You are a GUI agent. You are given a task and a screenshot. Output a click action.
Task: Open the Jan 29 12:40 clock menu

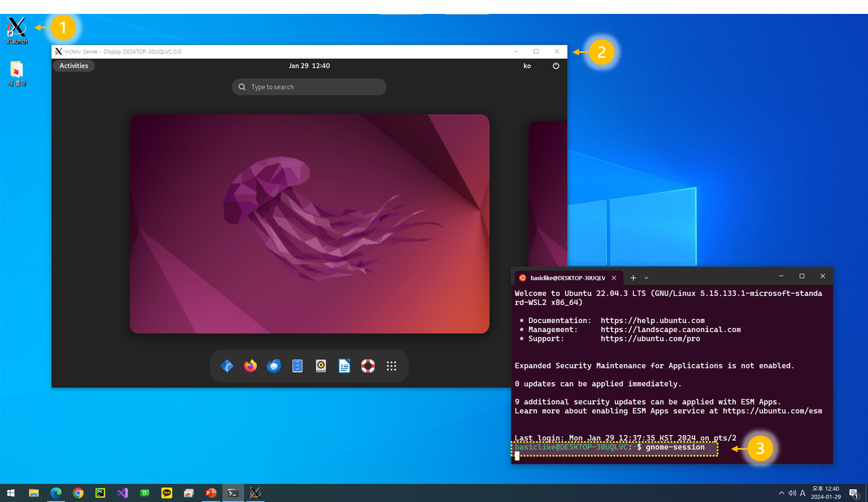(x=309, y=66)
